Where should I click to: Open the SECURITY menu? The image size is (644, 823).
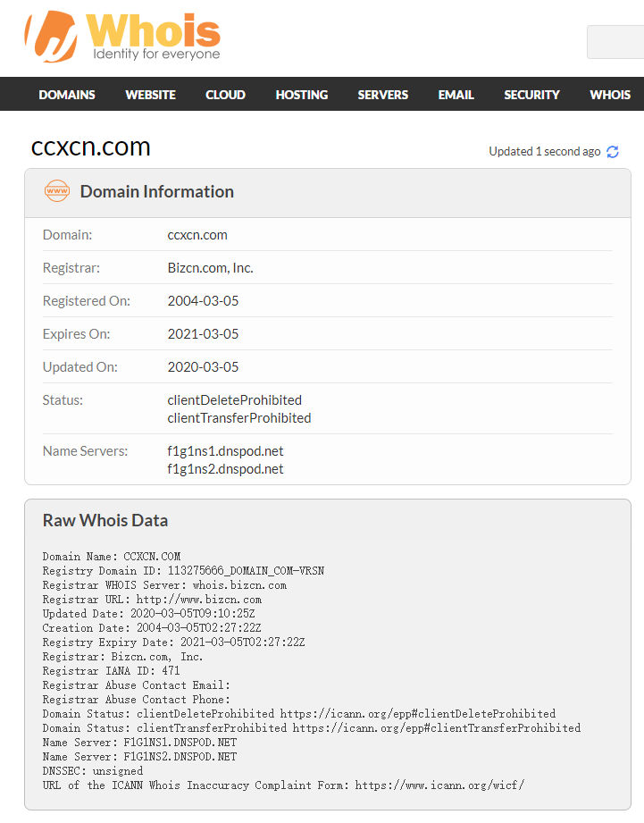pyautogui.click(x=531, y=95)
